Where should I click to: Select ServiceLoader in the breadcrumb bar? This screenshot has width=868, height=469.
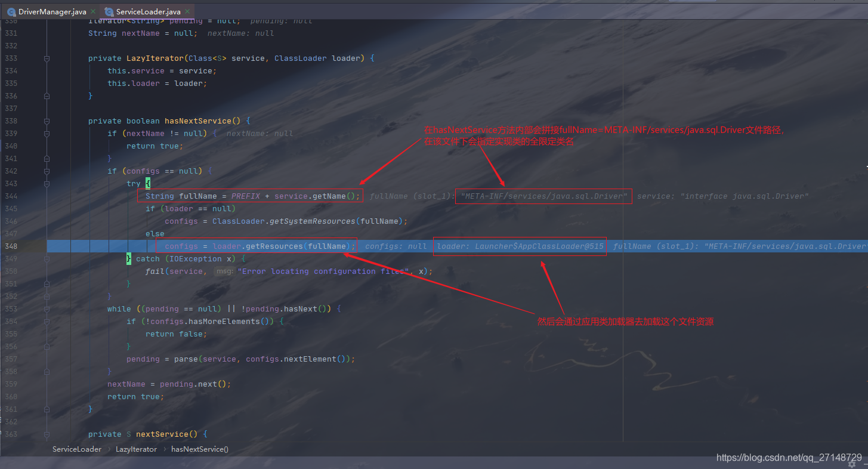click(x=77, y=449)
